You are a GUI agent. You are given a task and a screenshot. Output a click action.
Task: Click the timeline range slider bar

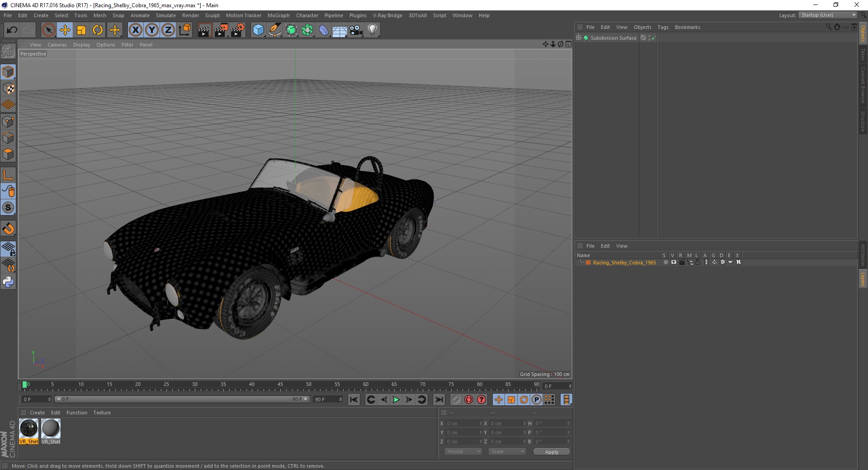182,399
